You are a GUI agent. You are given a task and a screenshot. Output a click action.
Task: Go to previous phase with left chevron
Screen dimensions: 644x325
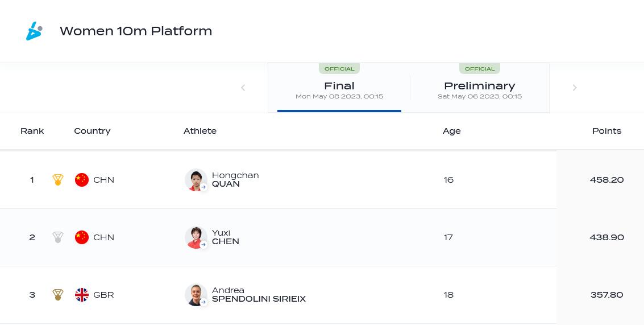243,88
